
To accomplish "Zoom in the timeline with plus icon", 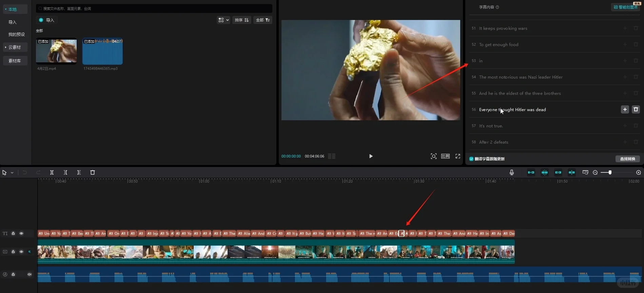I will point(639,172).
